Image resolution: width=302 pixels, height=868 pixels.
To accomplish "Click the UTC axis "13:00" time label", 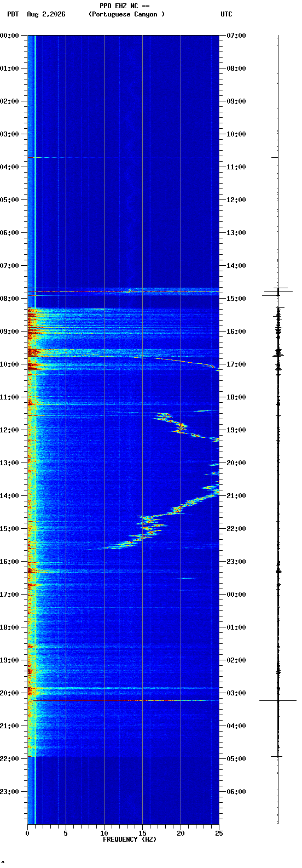I will coord(236,233).
